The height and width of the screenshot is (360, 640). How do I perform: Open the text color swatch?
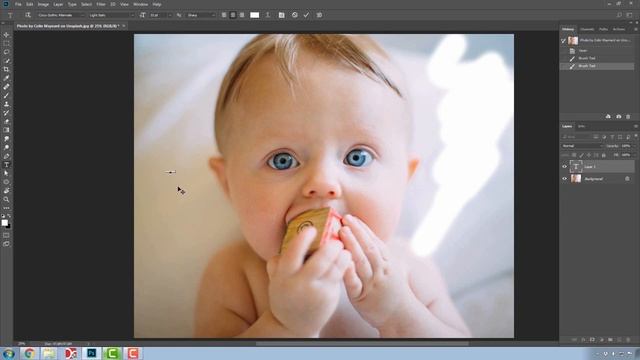pyautogui.click(x=254, y=15)
